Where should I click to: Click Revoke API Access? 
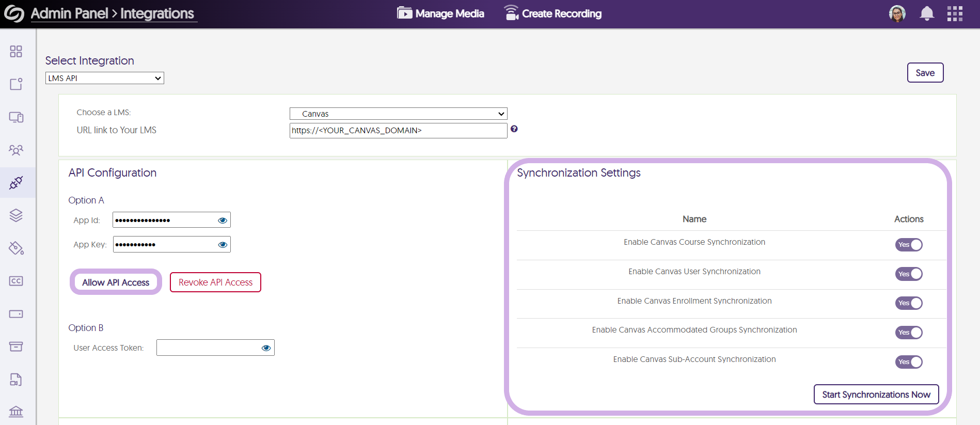point(216,282)
